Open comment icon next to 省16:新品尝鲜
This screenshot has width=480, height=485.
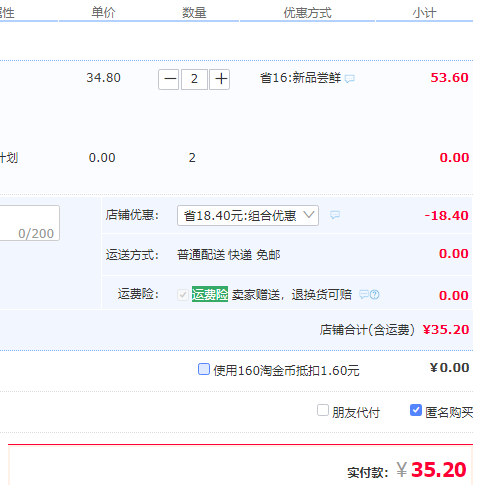pyautogui.click(x=349, y=79)
